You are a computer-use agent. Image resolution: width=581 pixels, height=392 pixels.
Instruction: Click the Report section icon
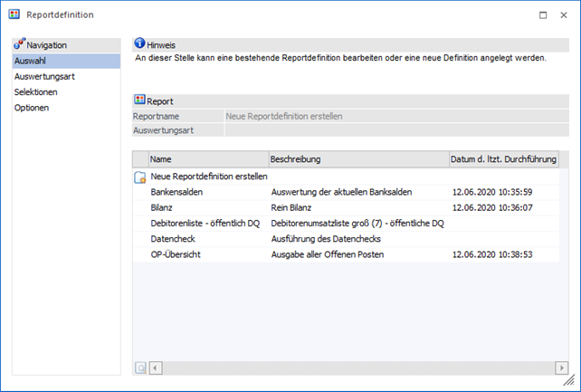click(x=139, y=101)
